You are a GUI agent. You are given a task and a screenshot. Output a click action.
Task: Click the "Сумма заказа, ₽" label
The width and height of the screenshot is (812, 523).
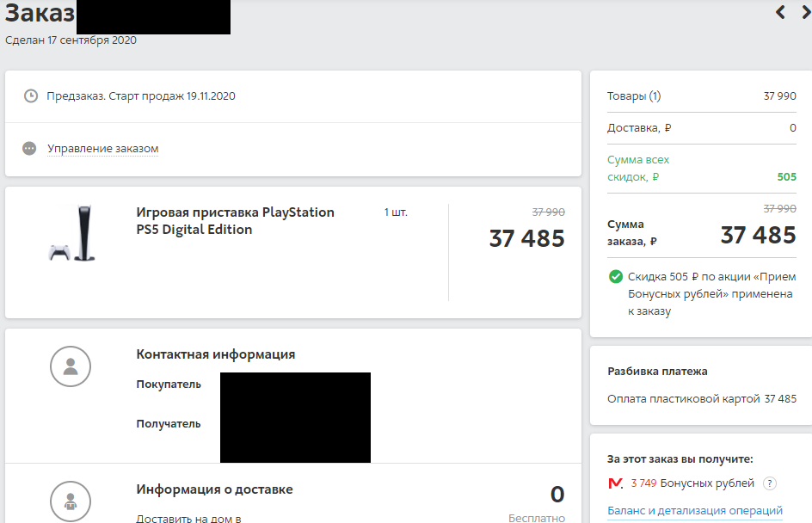click(x=631, y=233)
